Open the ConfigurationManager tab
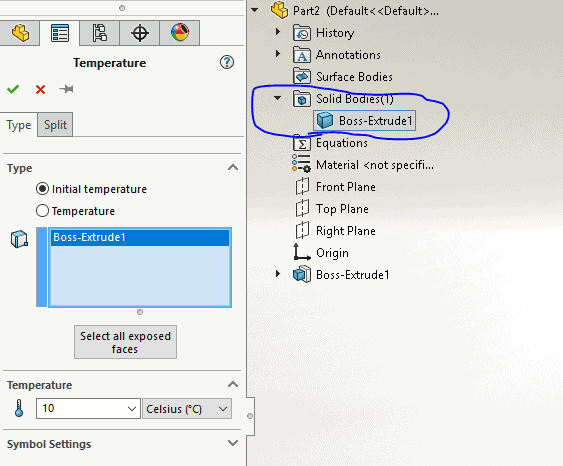Screen dimensions: 563x466 point(99,33)
